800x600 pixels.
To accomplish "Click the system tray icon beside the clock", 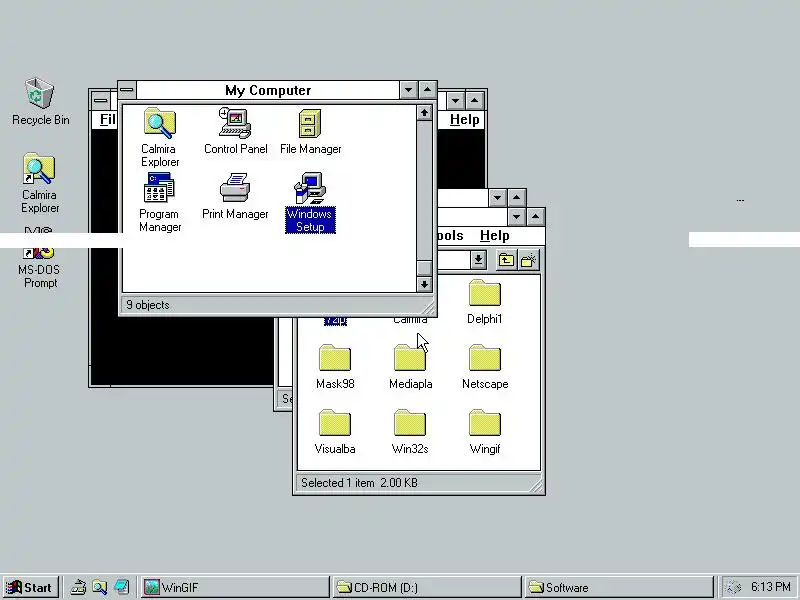I will click(733, 587).
